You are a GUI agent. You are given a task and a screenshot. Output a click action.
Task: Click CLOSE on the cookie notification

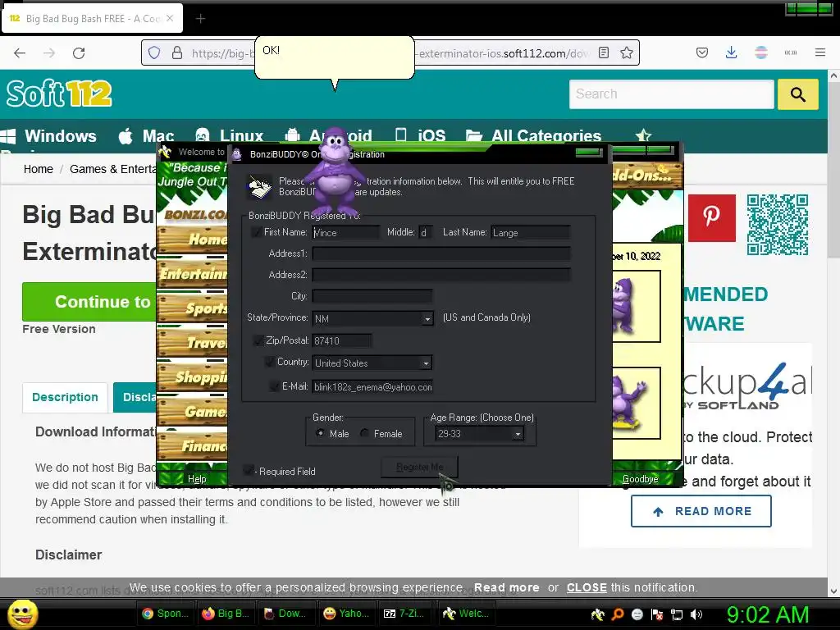coord(587,587)
